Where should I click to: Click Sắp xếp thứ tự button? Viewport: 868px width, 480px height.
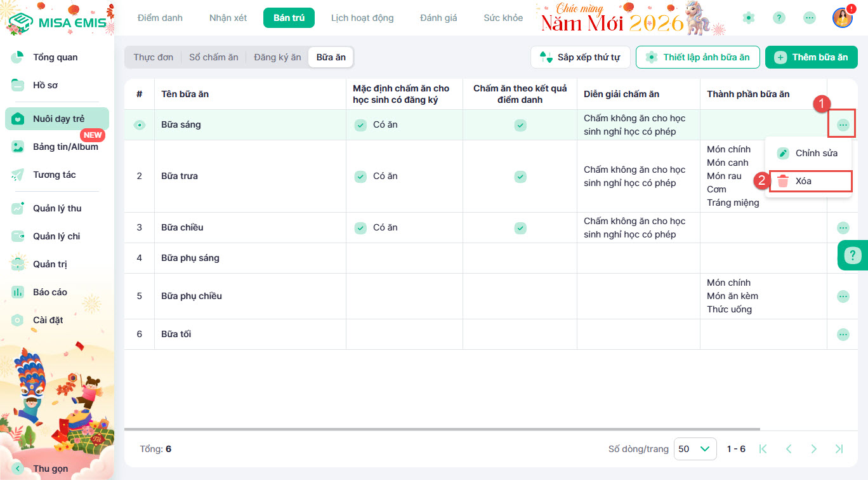tap(580, 57)
